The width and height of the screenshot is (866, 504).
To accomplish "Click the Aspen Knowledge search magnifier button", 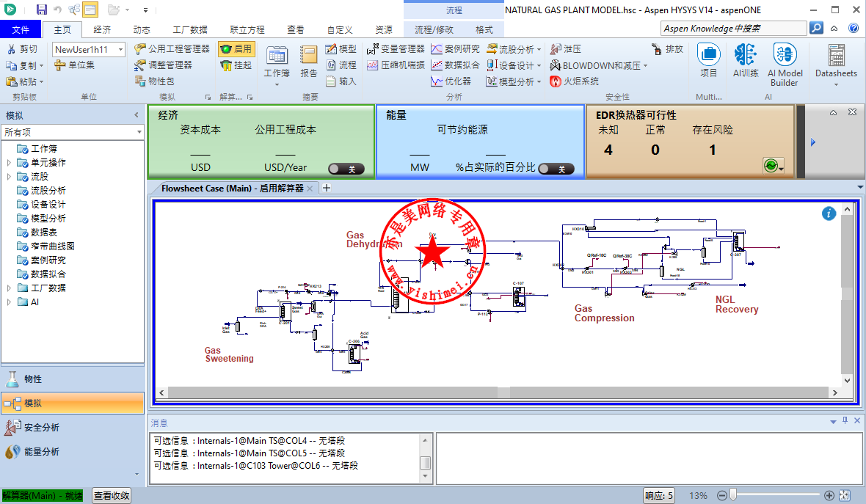I will pyautogui.click(x=816, y=28).
